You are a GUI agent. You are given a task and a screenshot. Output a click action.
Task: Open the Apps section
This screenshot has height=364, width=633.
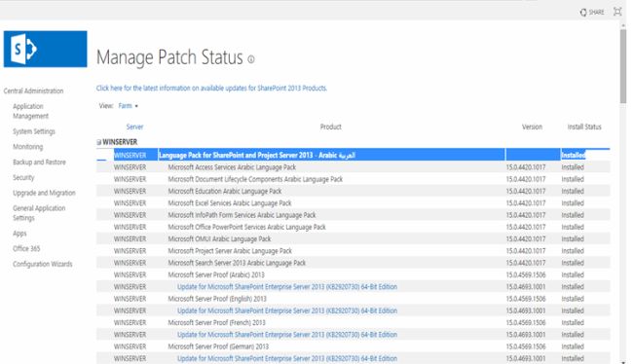click(x=19, y=234)
